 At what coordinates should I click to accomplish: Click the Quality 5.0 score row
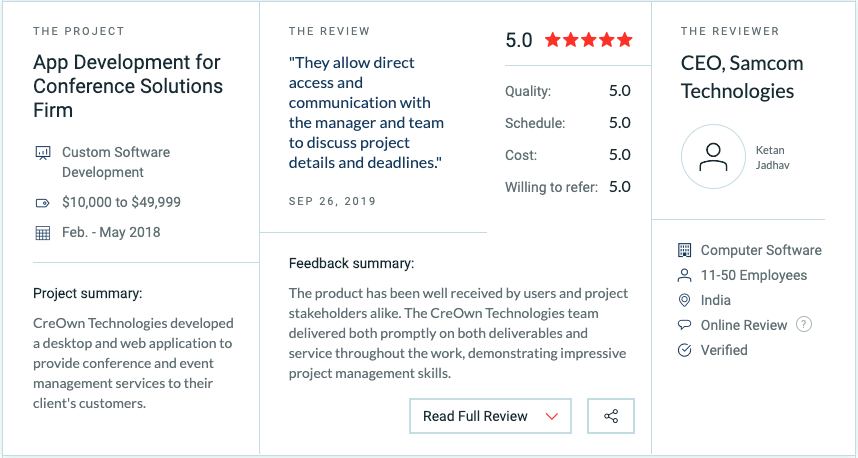(x=568, y=91)
